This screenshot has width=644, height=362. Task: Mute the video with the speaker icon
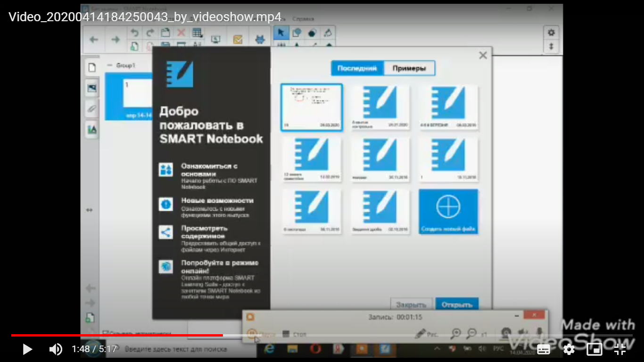pos(56,349)
